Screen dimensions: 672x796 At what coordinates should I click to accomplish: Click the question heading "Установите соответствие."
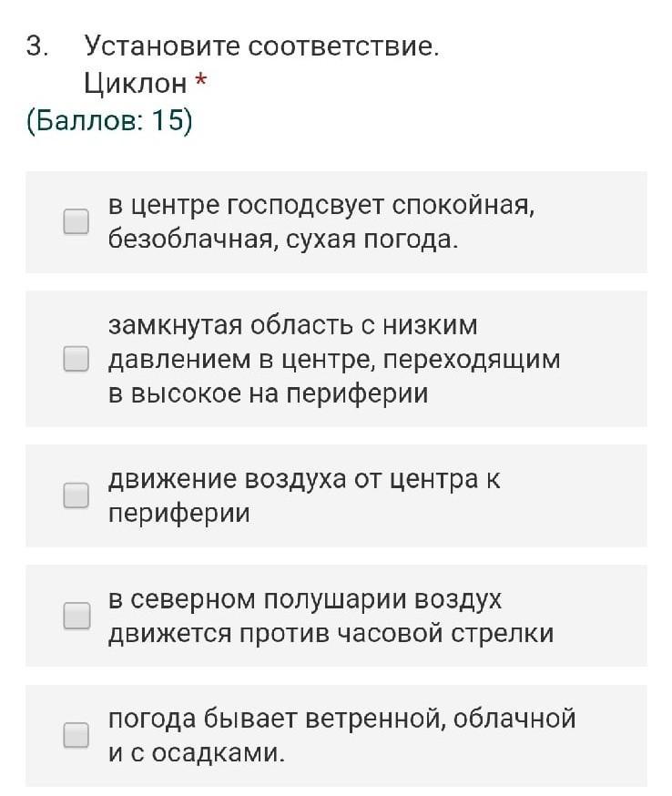261,46
